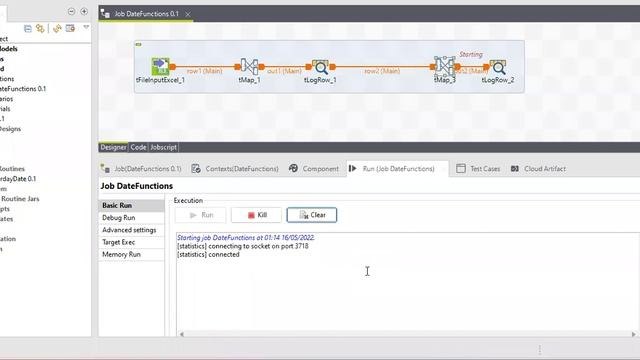The image size is (640, 360).
Task: Click the refresh icon in the repository toolbar
Action: (x=57, y=28)
